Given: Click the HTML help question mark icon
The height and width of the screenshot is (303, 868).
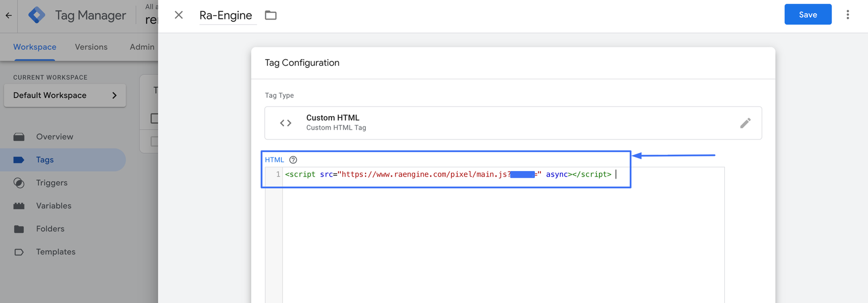Looking at the screenshot, I should click(x=293, y=160).
